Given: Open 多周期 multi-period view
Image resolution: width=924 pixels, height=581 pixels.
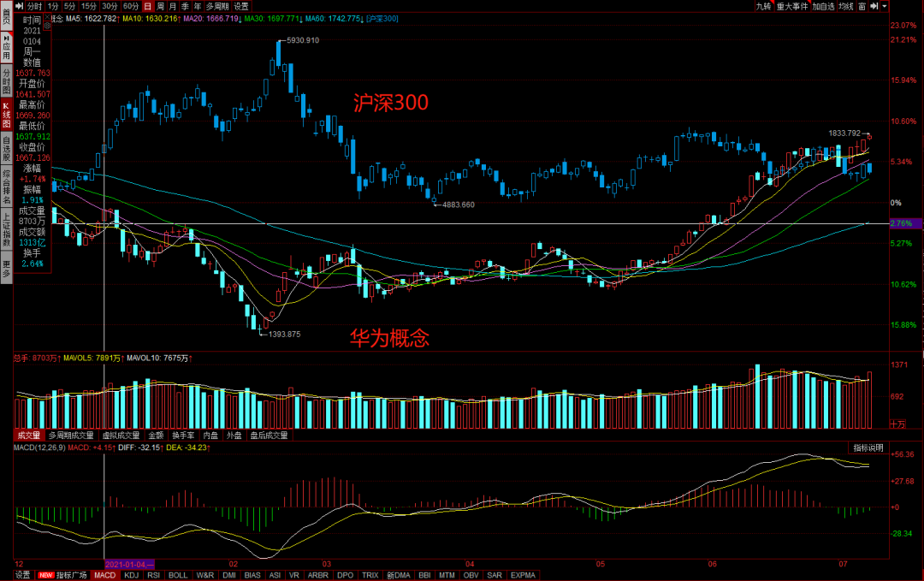Looking at the screenshot, I should (217, 6).
